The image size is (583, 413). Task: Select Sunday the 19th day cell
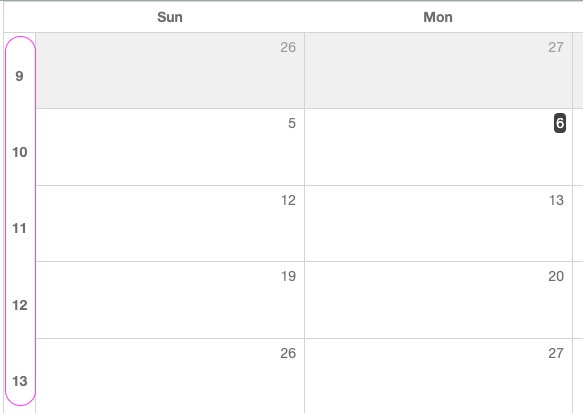(x=170, y=300)
